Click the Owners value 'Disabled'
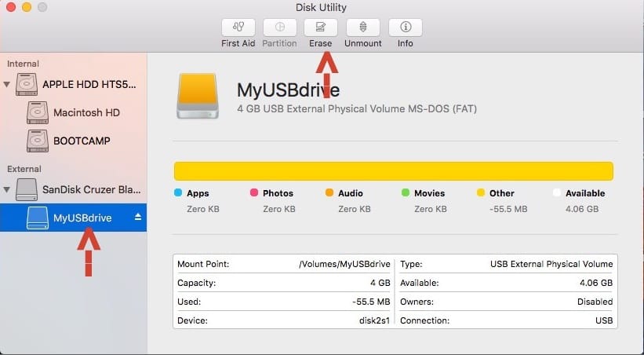The image size is (644, 355). point(595,302)
